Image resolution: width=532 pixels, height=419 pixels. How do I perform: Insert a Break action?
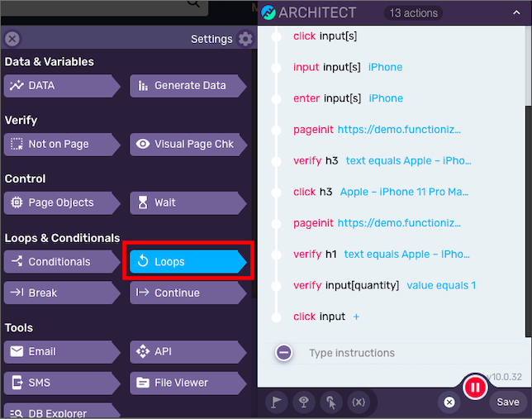tap(62, 293)
